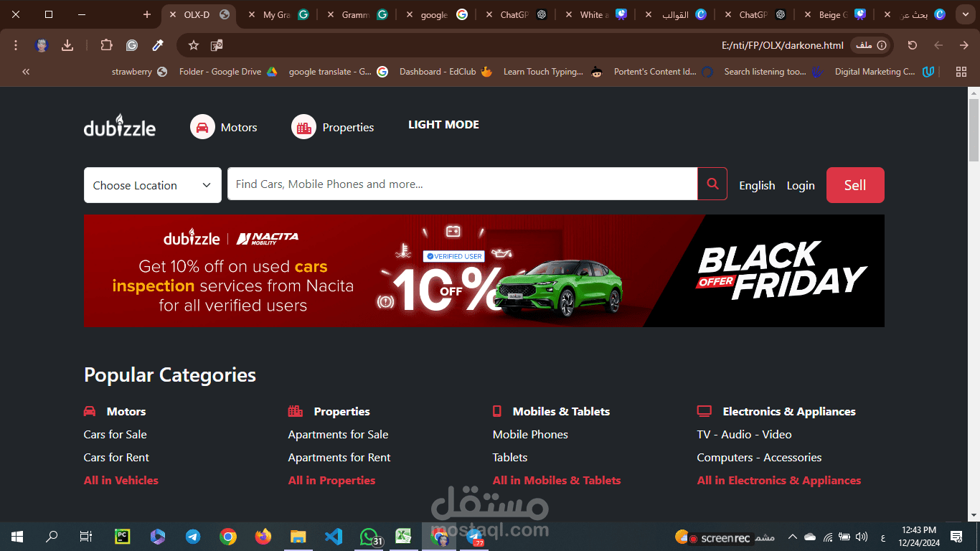Viewport: 980px width, 551px height.
Task: Switch to the القوالب tab
Action: tap(674, 14)
